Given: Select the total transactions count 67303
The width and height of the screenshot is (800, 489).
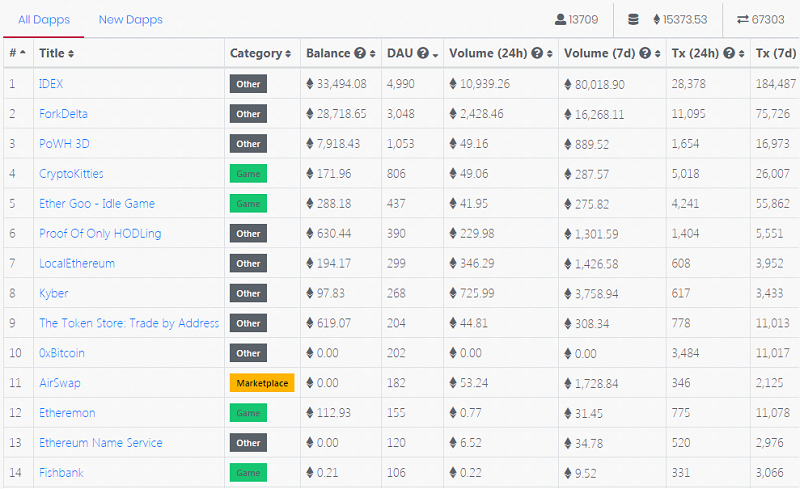Looking at the screenshot, I should [x=768, y=19].
